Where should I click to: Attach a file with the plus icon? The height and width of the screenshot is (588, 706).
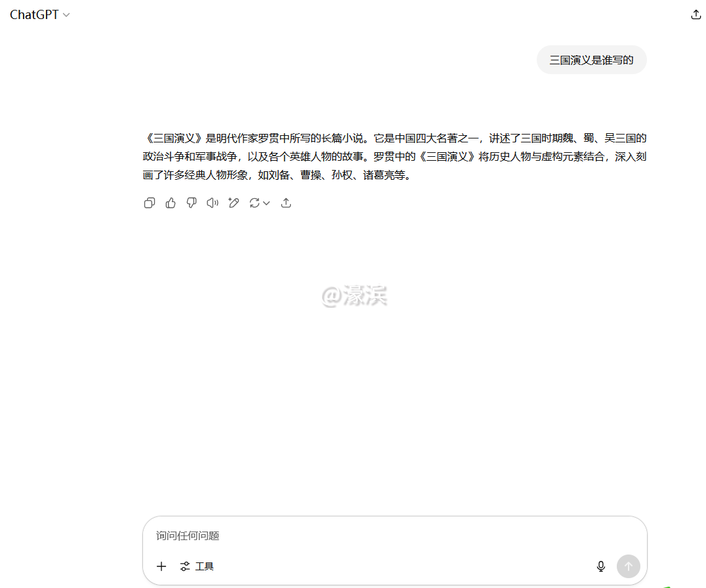coord(161,566)
